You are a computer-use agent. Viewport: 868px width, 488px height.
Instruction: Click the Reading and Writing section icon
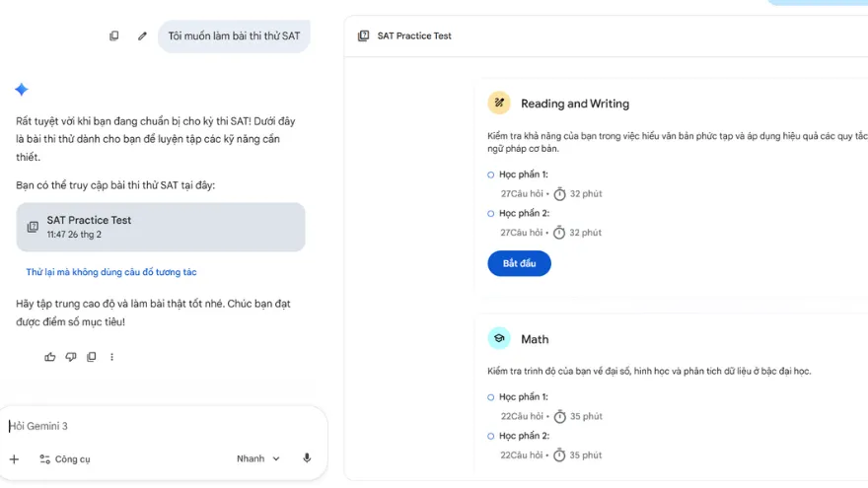point(499,104)
